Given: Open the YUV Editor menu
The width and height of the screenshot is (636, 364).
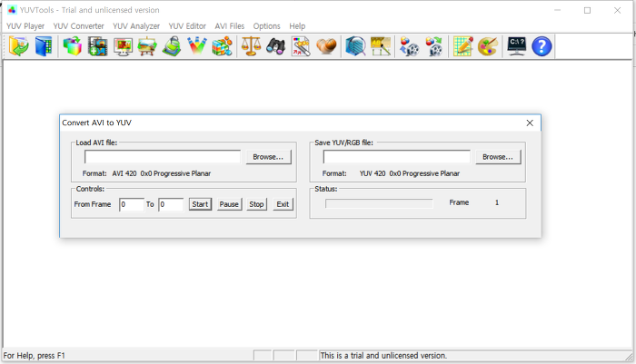Looking at the screenshot, I should click(187, 26).
